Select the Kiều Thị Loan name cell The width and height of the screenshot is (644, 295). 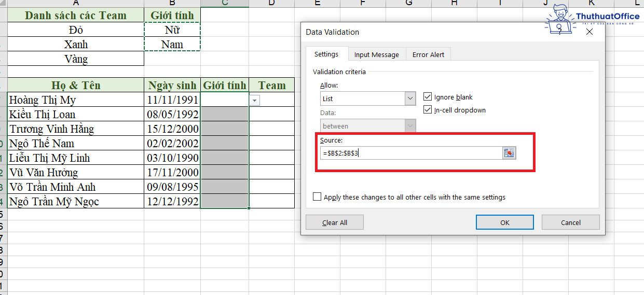click(76, 114)
